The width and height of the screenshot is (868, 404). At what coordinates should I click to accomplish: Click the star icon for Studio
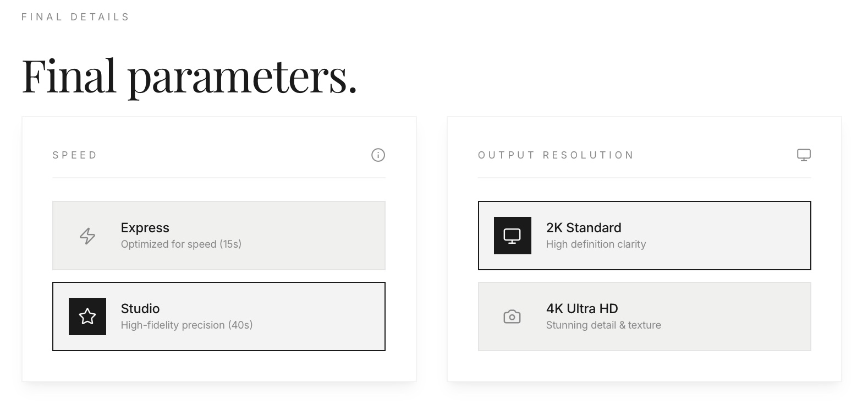tap(87, 316)
